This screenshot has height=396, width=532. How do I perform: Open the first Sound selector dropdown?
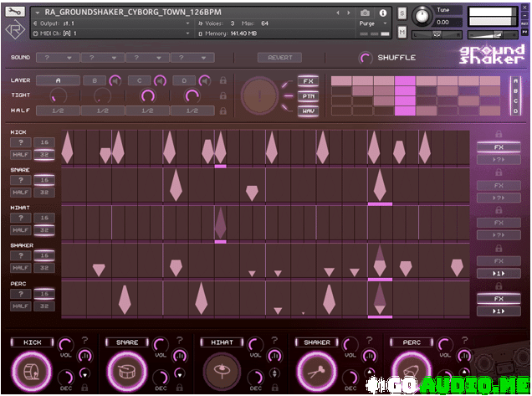59,58
